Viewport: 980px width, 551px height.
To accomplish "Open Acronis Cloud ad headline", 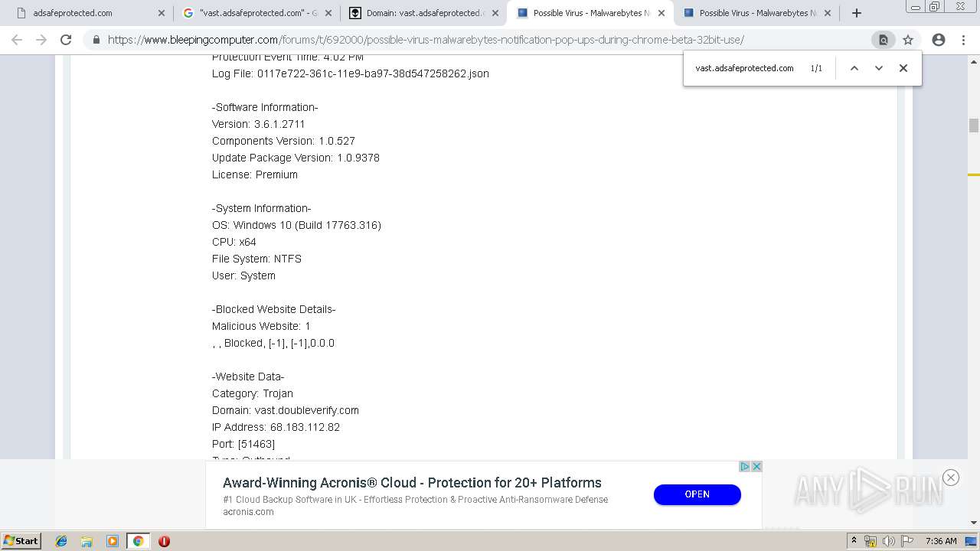I will coord(412,483).
